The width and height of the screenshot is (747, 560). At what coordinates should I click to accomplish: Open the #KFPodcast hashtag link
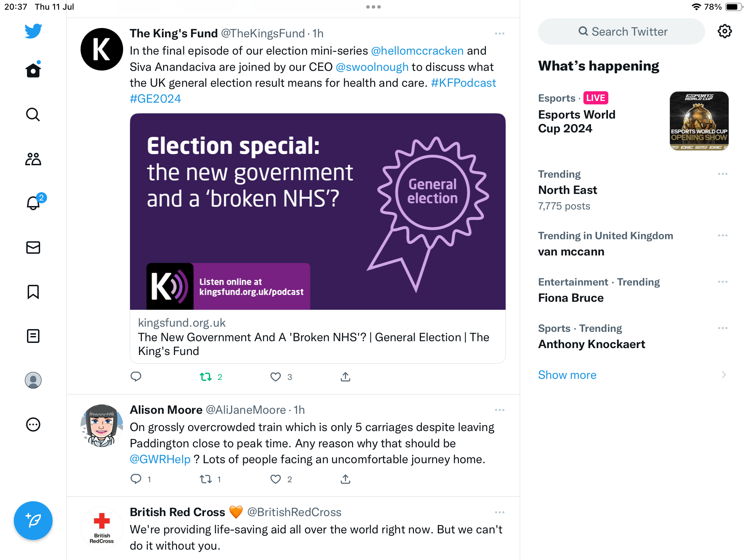pos(463,83)
